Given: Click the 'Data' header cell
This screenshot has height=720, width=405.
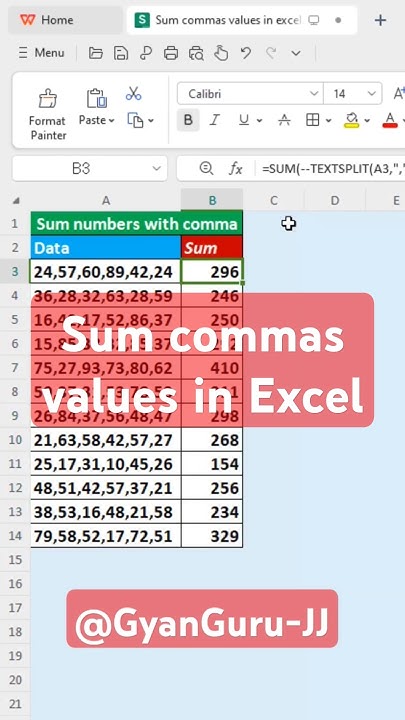Looking at the screenshot, I should tap(106, 248).
